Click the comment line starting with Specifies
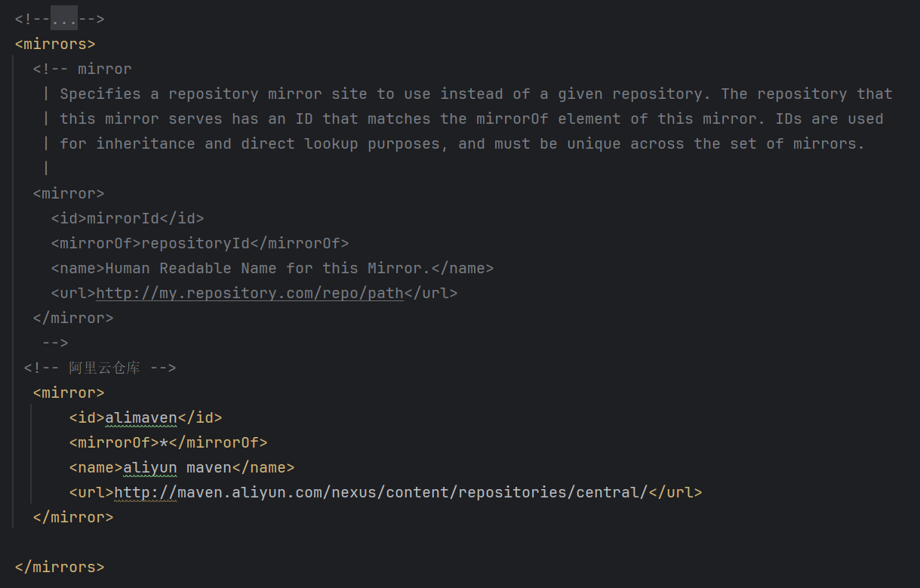Viewport: 920px width, 588px height. [475, 94]
